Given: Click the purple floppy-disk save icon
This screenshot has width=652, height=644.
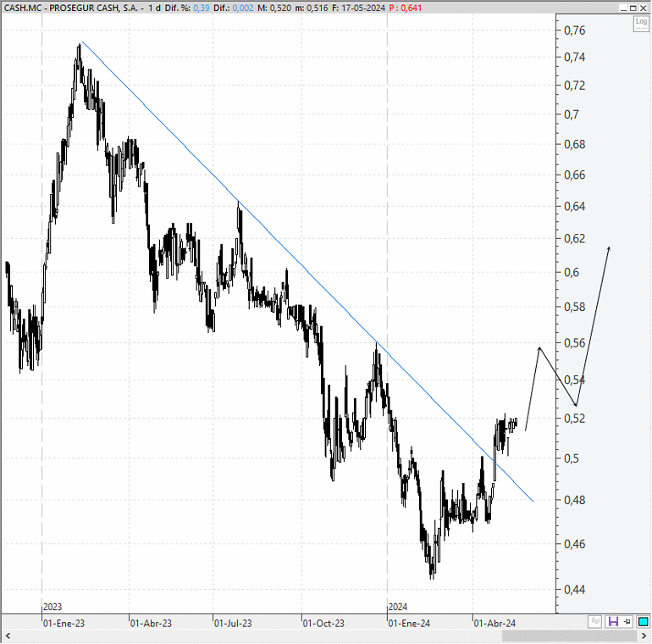Looking at the screenshot, I should (x=613, y=622).
